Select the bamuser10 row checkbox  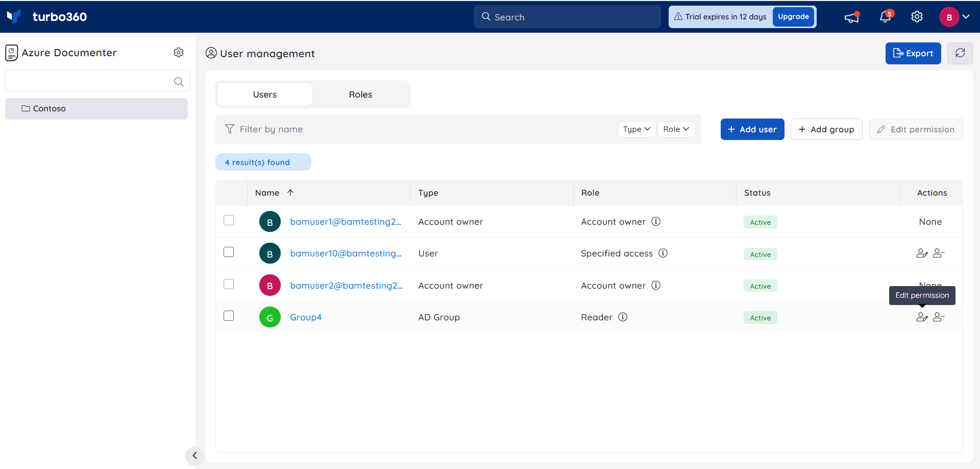coord(229,252)
